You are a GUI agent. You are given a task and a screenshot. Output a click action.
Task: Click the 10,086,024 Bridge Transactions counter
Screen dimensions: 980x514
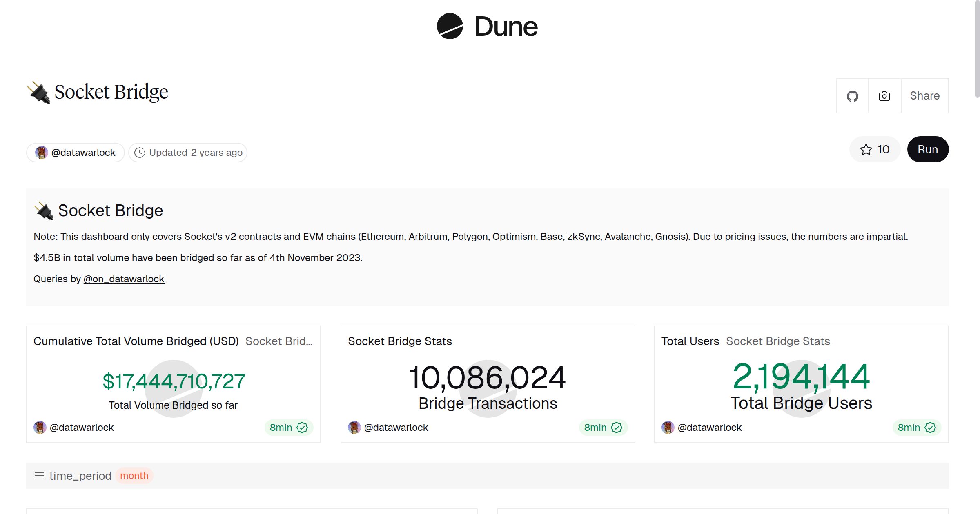[487, 378]
